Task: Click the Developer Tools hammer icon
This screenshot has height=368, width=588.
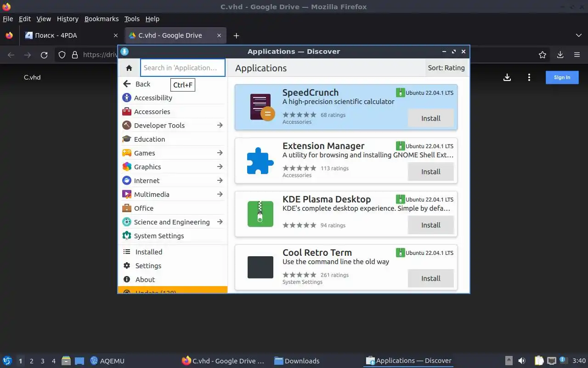Action: 127,125
